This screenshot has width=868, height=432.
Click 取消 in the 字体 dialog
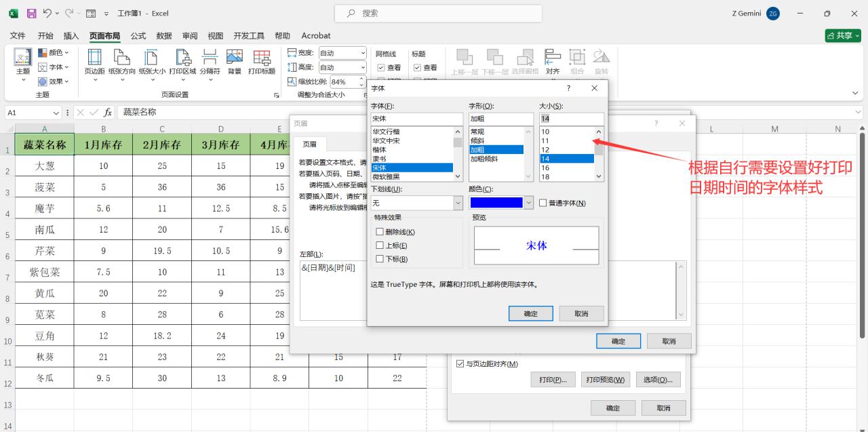(581, 313)
